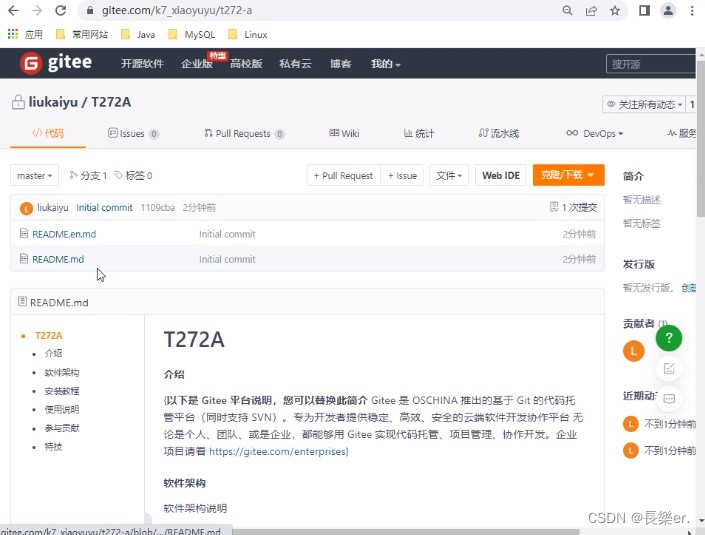Open the 标签 0 tags link
This screenshot has width=705, height=535.
click(133, 175)
